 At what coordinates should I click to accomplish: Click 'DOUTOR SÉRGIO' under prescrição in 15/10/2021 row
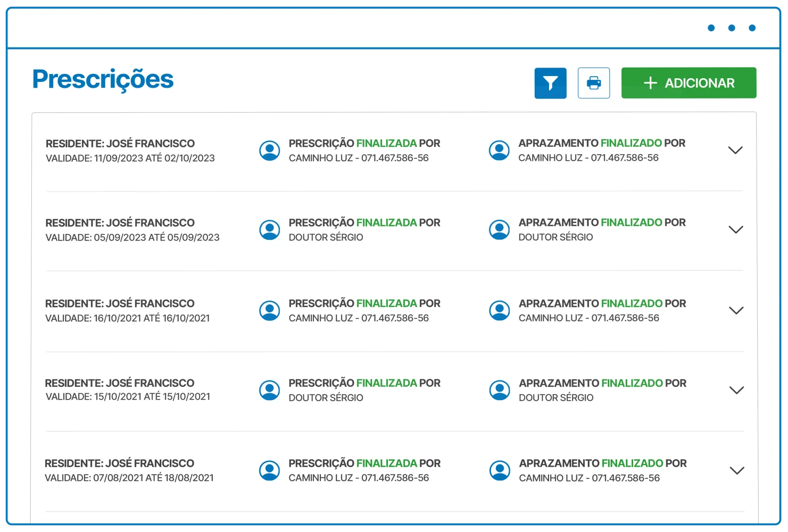coord(326,398)
